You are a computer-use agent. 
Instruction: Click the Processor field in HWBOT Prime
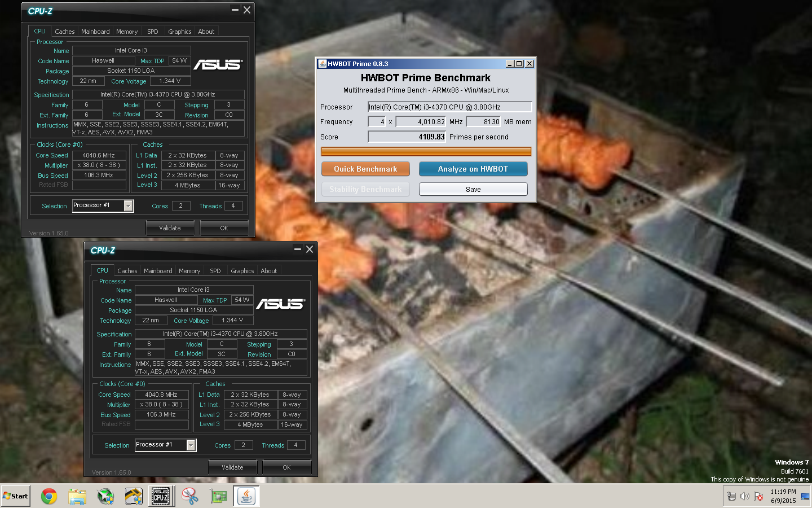[449, 107]
